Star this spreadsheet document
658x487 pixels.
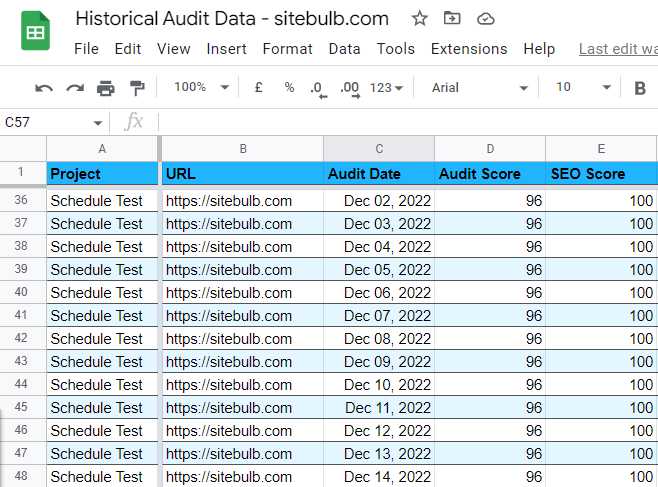click(x=419, y=18)
